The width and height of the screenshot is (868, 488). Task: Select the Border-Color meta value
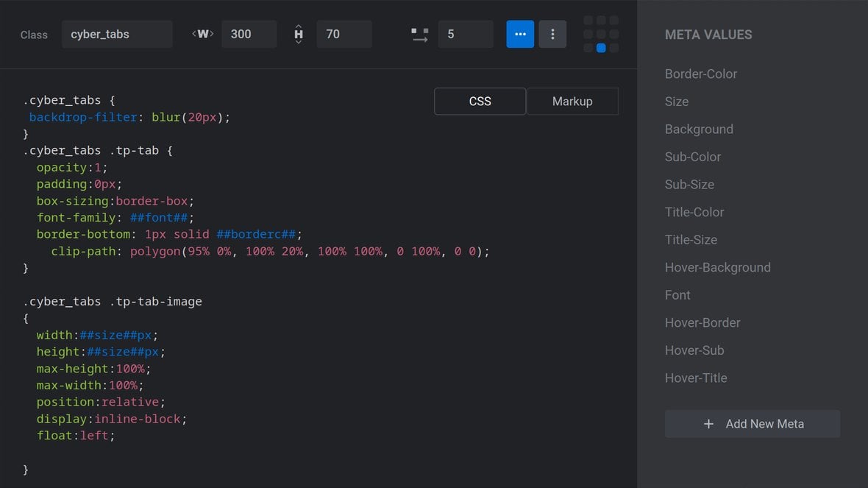pyautogui.click(x=701, y=74)
